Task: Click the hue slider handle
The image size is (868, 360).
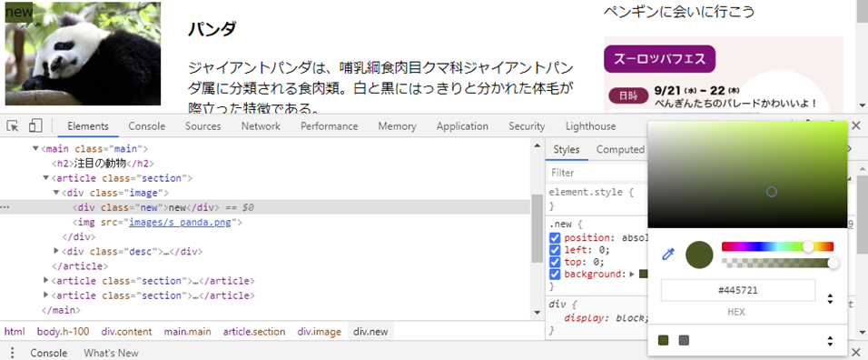Action: (809, 246)
